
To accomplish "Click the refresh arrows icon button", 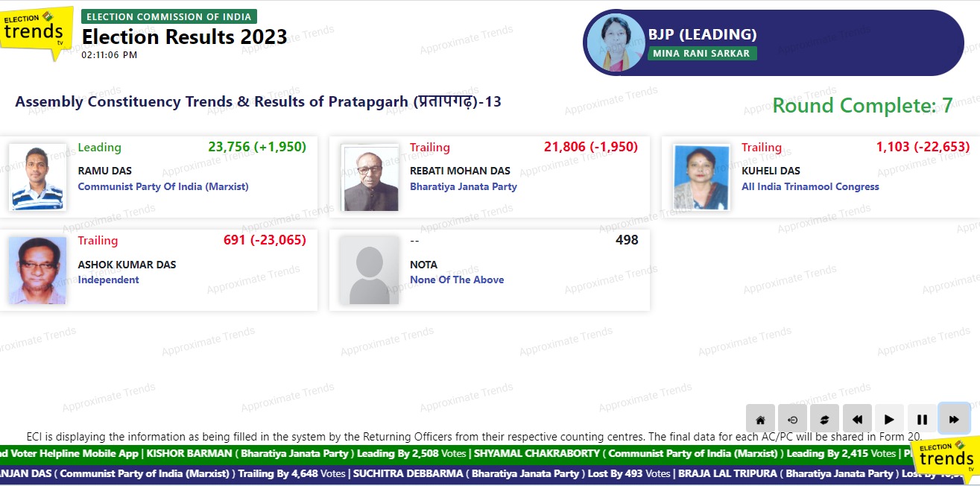I will (x=825, y=419).
